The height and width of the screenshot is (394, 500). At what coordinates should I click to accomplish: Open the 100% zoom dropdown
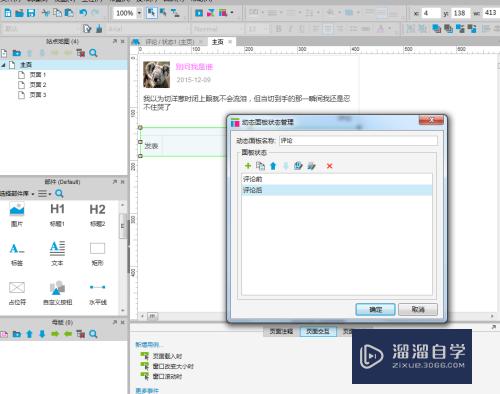(x=139, y=13)
